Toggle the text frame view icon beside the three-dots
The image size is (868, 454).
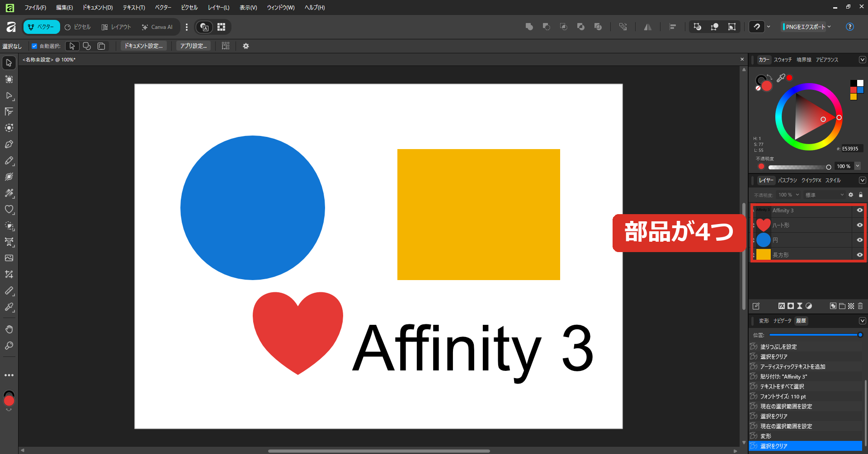[205, 27]
